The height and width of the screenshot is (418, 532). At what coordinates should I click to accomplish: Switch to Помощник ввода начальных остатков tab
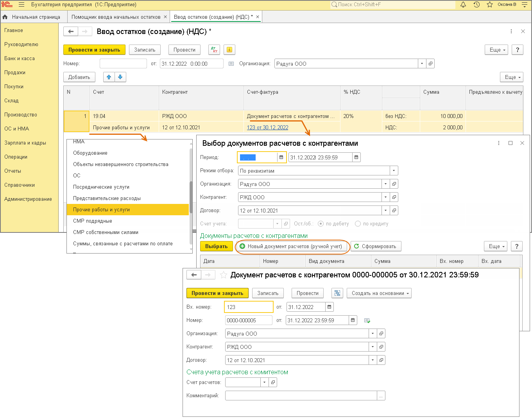pos(116,17)
